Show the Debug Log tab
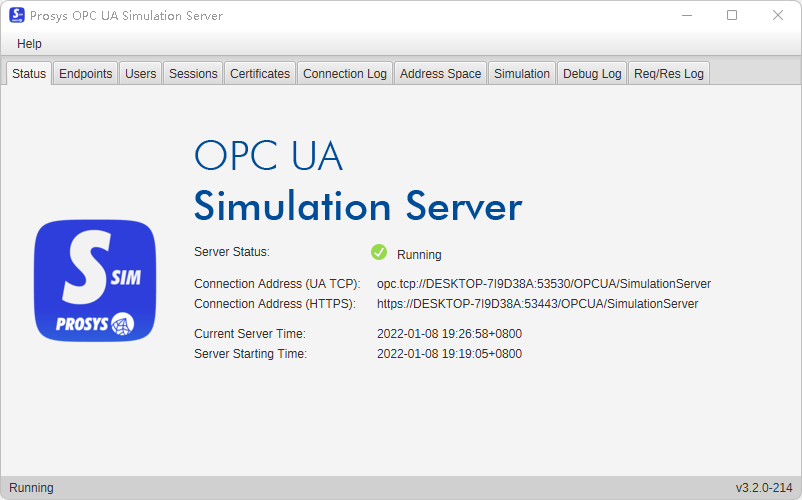Image resolution: width=802 pixels, height=500 pixels. pyautogui.click(x=592, y=74)
